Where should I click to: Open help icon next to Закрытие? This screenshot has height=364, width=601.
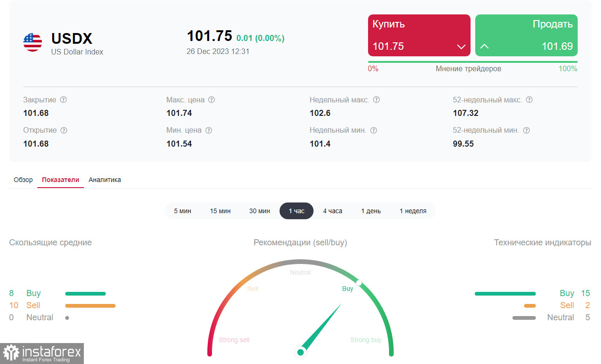[x=63, y=100]
